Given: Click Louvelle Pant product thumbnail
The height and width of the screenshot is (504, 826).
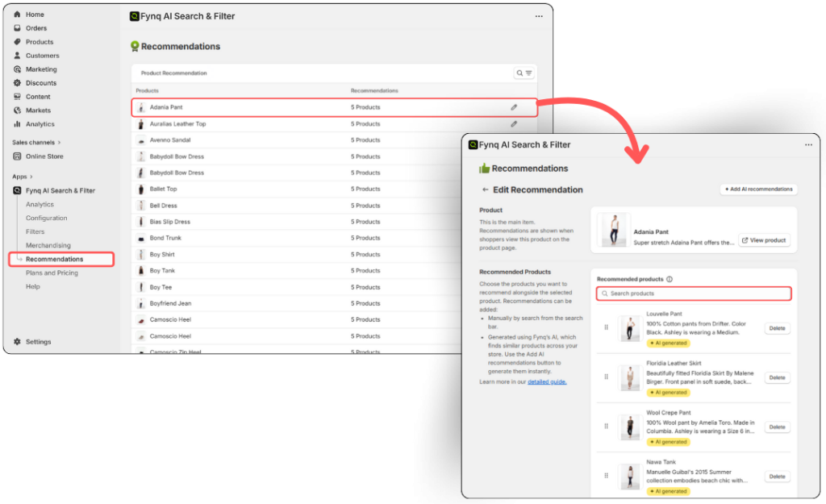Looking at the screenshot, I should point(629,329).
